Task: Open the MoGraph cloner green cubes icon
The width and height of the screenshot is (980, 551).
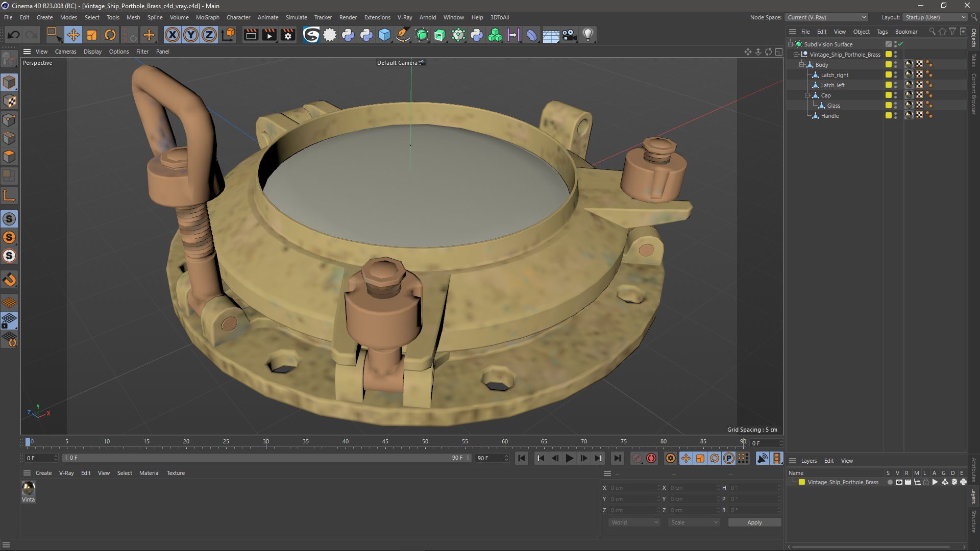Action: 495,35
